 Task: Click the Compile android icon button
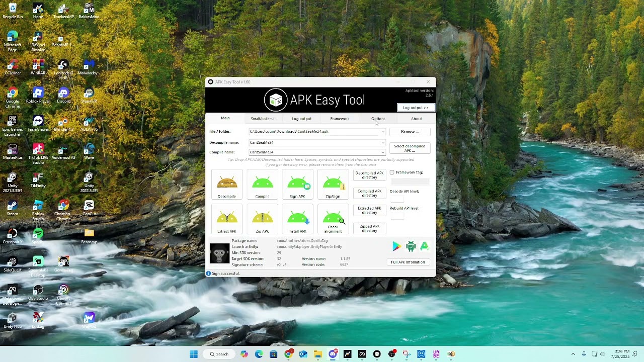[x=262, y=185]
